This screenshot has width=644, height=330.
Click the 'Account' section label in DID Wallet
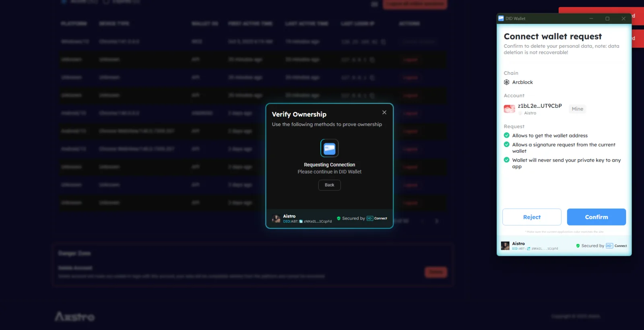click(x=514, y=96)
